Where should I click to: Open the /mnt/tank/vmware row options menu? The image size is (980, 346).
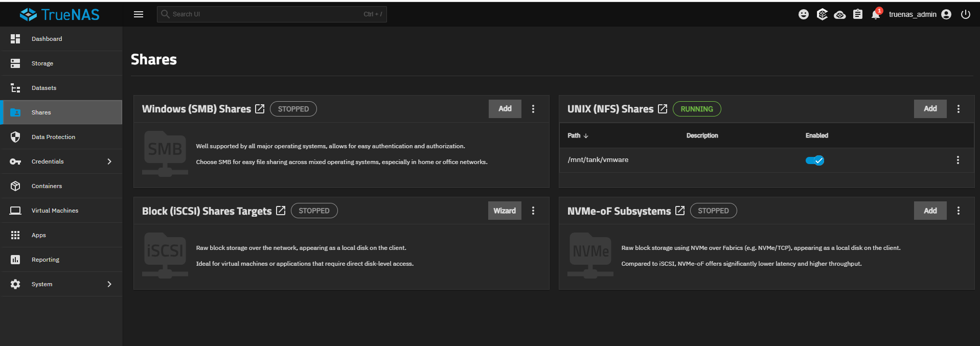958,160
